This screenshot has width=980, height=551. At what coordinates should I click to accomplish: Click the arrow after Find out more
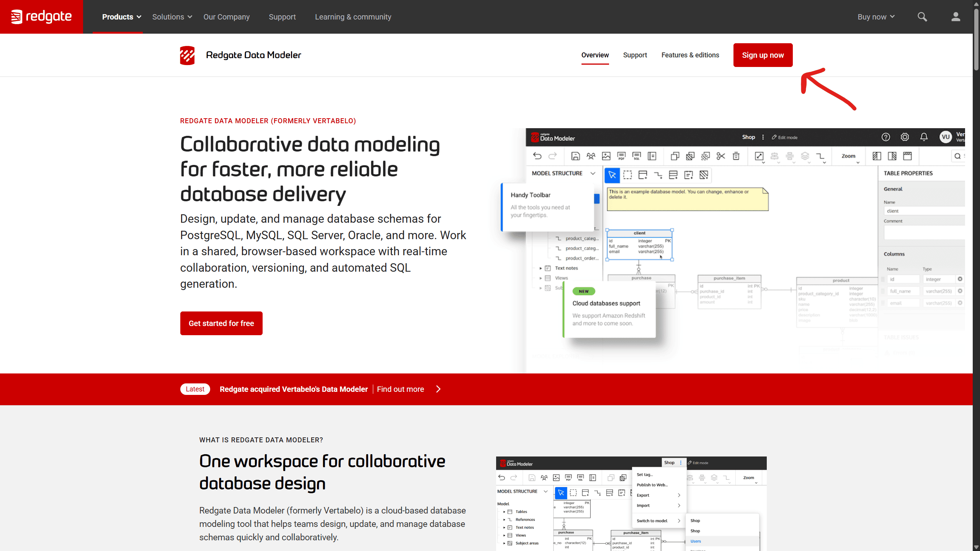[438, 389]
